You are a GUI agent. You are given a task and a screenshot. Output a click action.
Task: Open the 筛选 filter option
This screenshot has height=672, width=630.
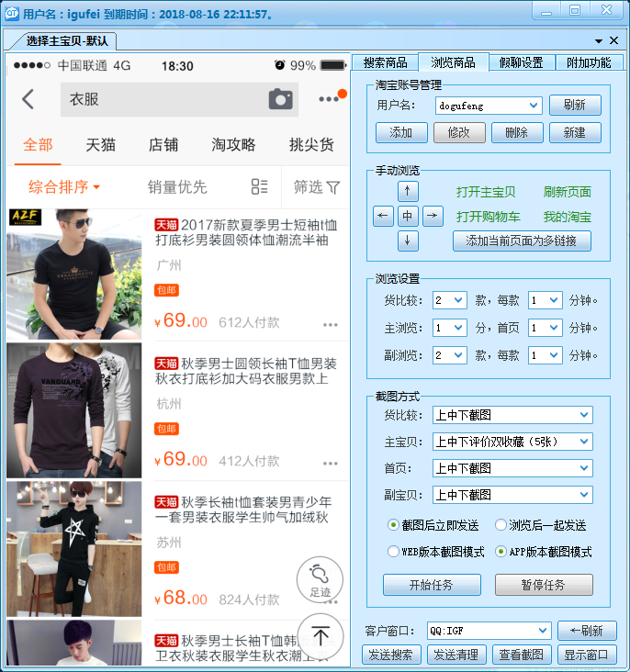pyautogui.click(x=317, y=187)
